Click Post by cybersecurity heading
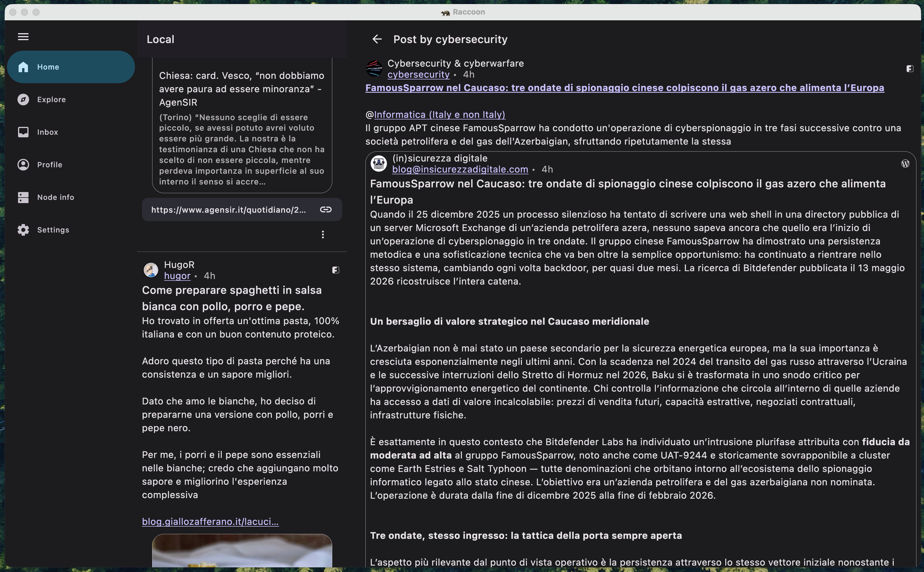Screen dimensions: 924x572 450,39
